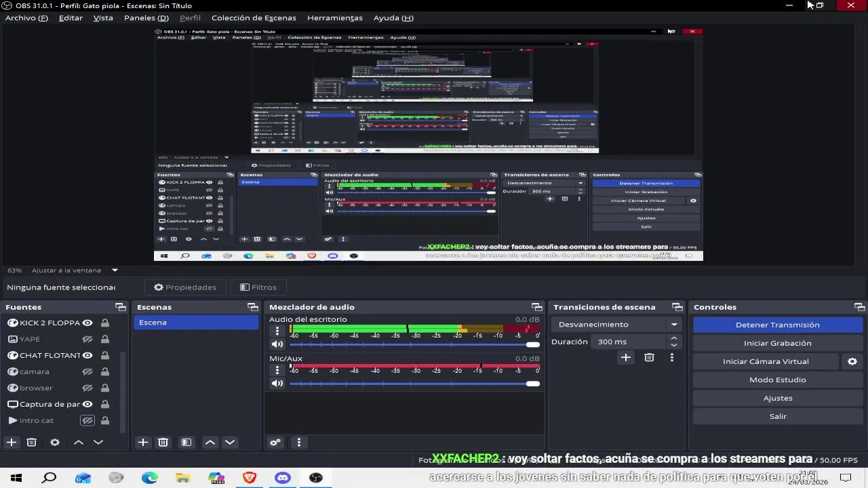Undock the Escenas panel
This screenshot has width=868, height=488.
pyautogui.click(x=253, y=307)
